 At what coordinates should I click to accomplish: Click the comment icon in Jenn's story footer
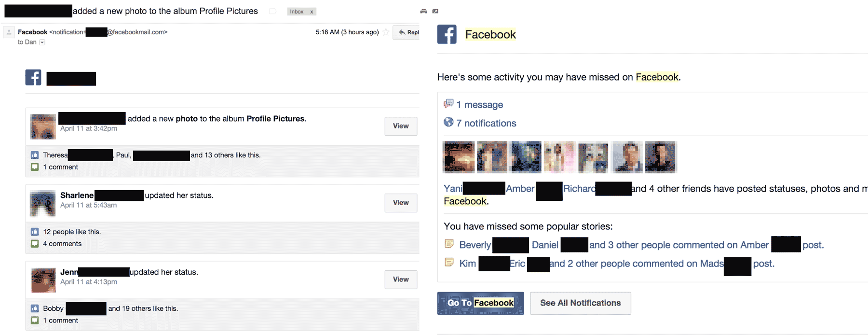[35, 321]
